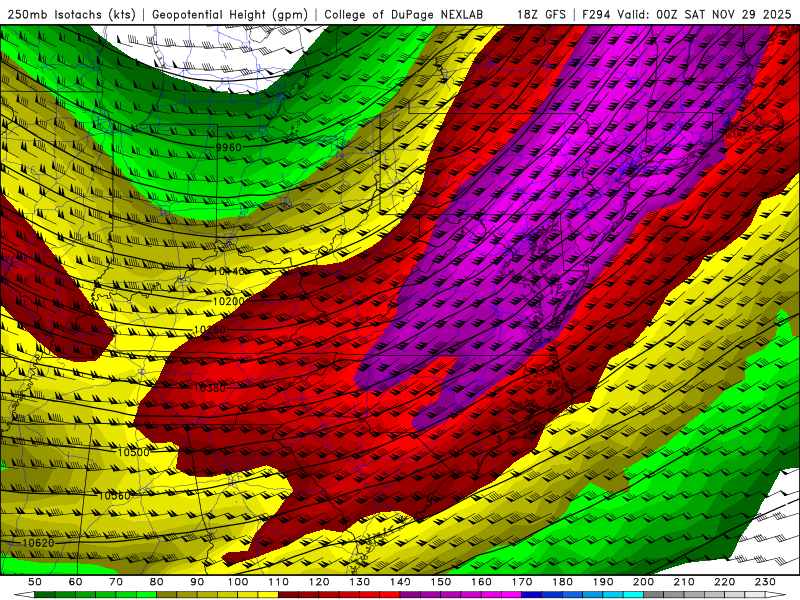This screenshot has height=600, width=800.
Task: Click the 180 value on the color scale
Action: click(563, 582)
